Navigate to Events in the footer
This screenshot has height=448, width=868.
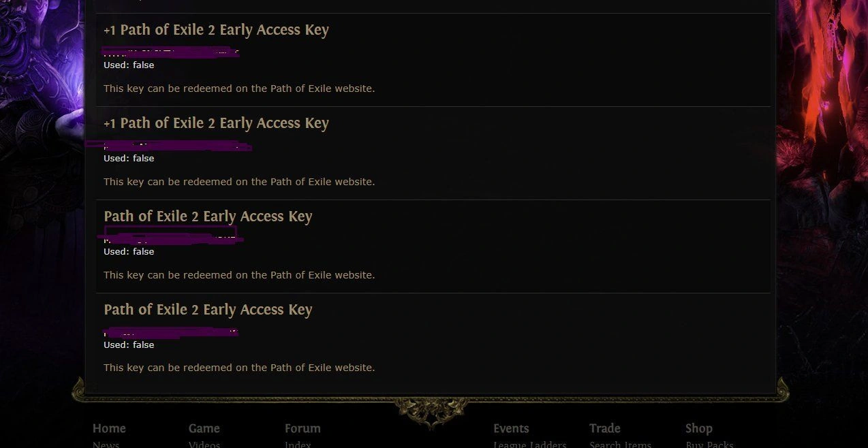(511, 428)
